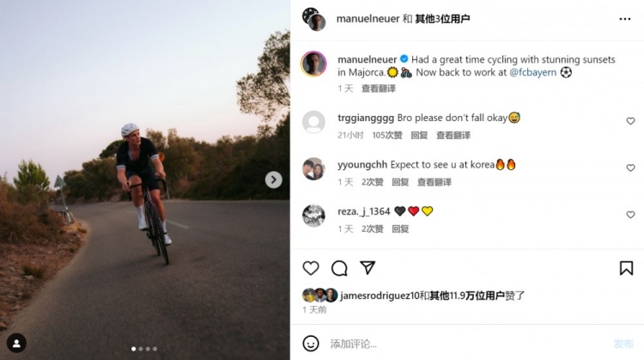Click the heart icon to like the post
This screenshot has height=360, width=644.
311,268
